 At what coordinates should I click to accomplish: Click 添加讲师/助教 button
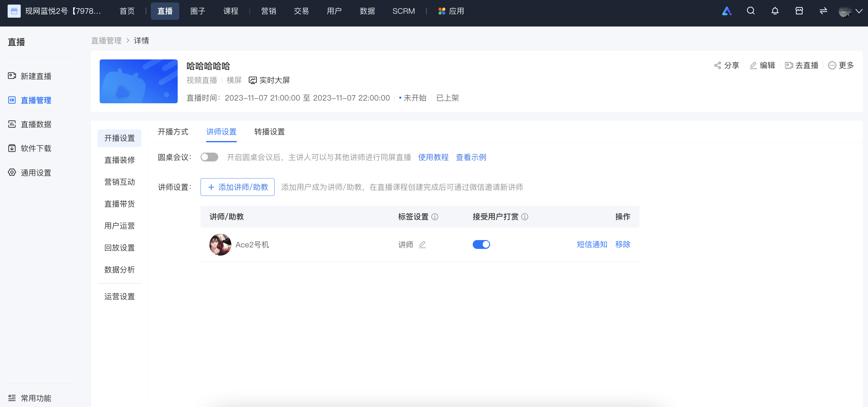click(x=237, y=187)
